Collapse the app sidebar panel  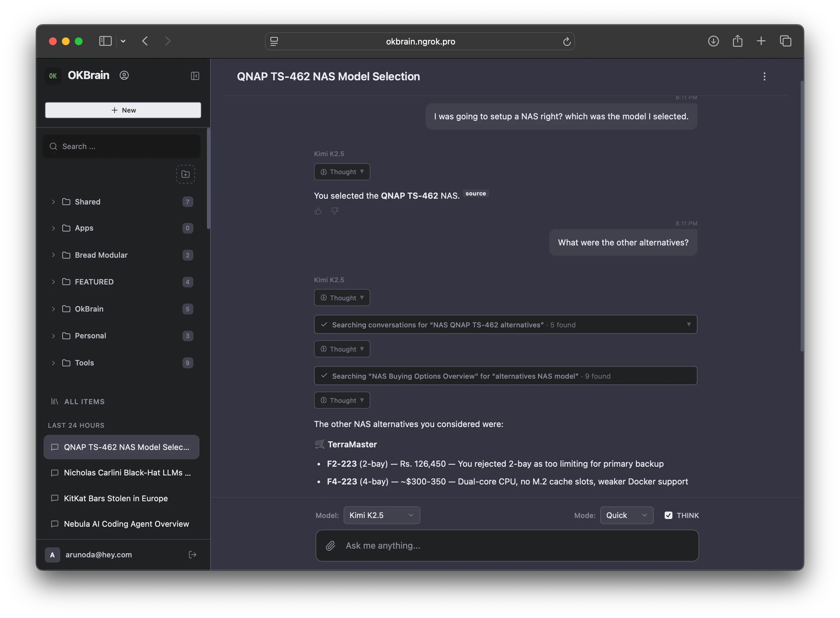click(195, 75)
